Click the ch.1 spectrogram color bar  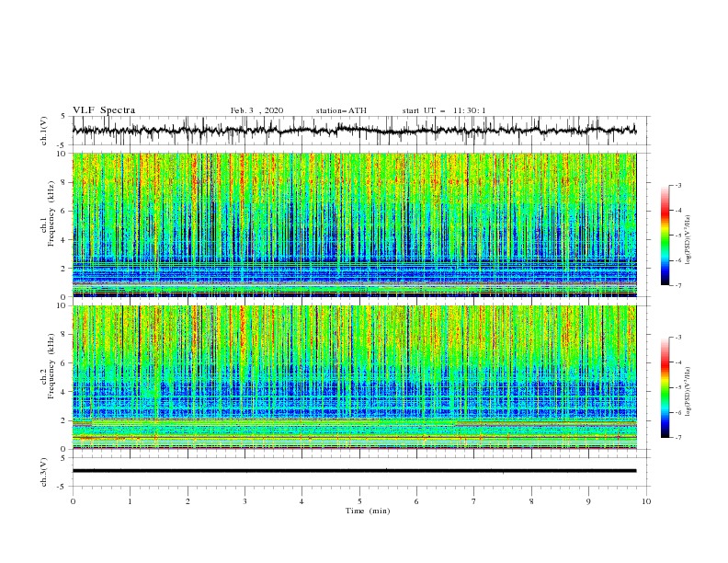pyautogui.click(x=665, y=236)
